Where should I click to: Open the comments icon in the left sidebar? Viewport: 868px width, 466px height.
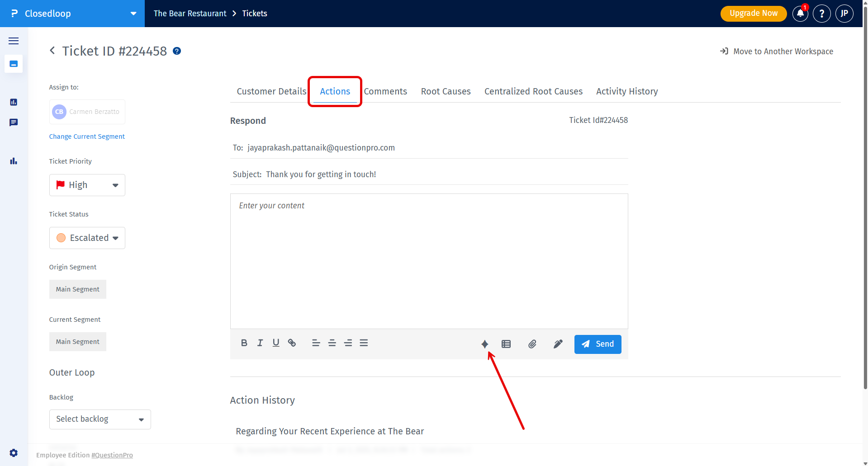click(x=14, y=122)
